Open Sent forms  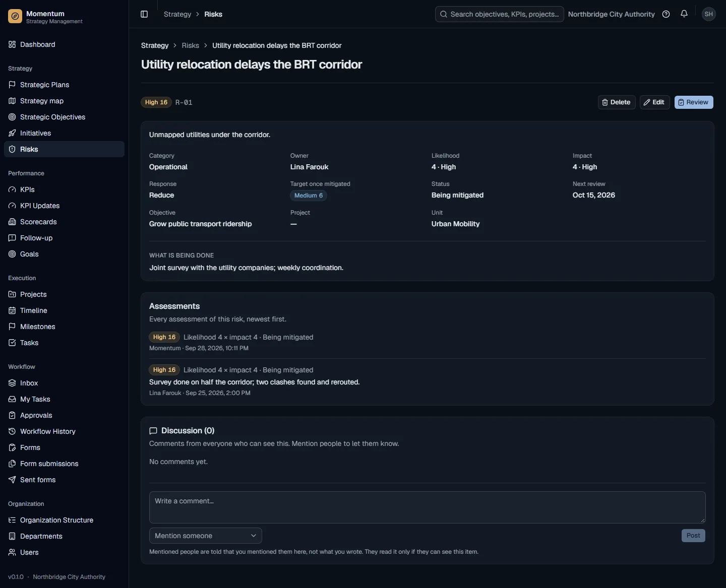64,480
